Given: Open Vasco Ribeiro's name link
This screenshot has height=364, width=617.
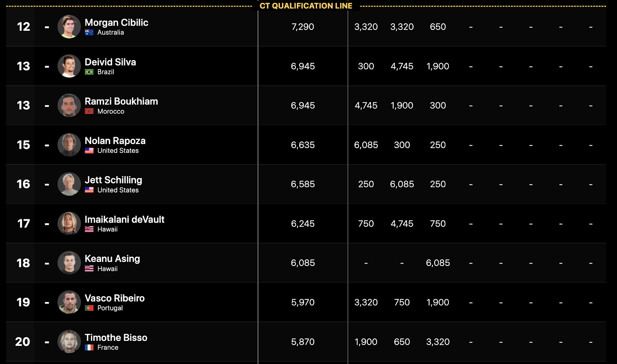Looking at the screenshot, I should tap(115, 298).
